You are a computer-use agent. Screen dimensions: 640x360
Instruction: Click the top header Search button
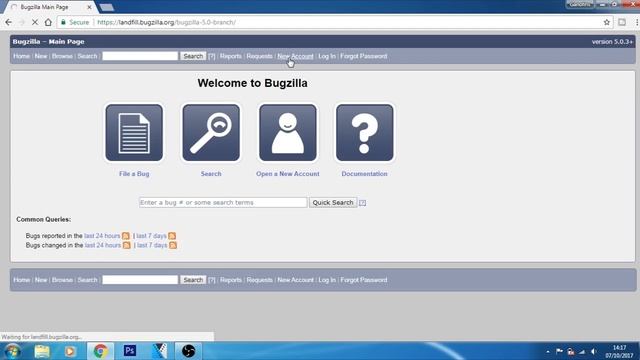point(193,56)
